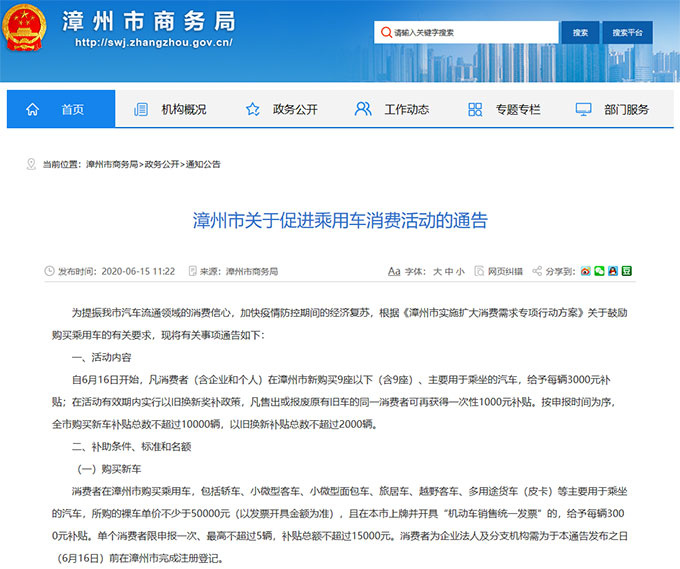Click the document icon beside 来源

[193, 271]
